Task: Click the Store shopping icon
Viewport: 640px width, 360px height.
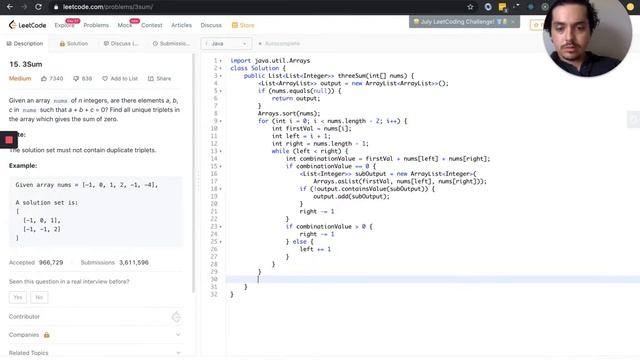Action: click(x=235, y=25)
